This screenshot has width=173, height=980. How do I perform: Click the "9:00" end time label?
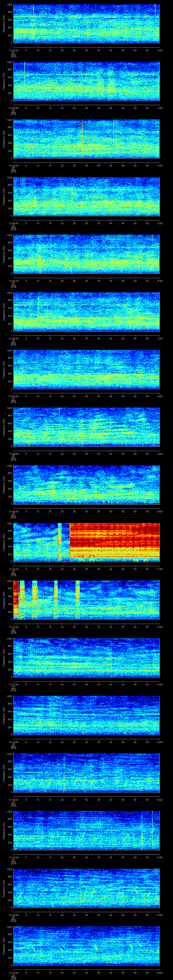[x=160, y=454]
